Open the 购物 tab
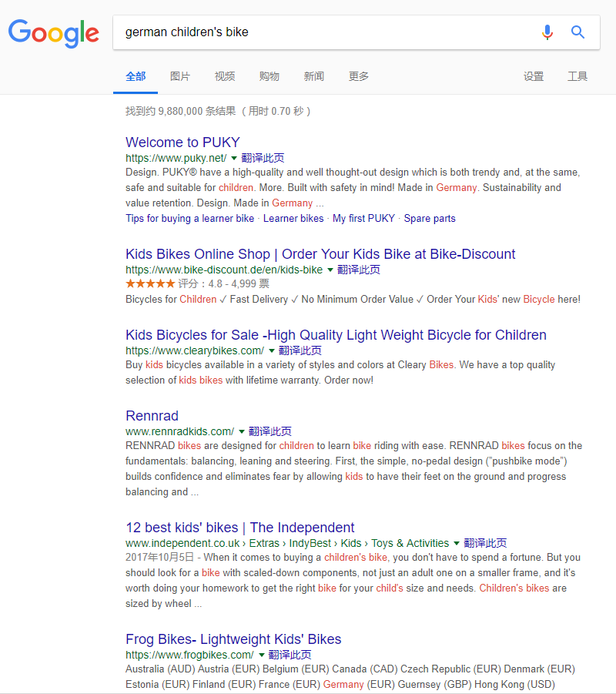 coord(269,76)
